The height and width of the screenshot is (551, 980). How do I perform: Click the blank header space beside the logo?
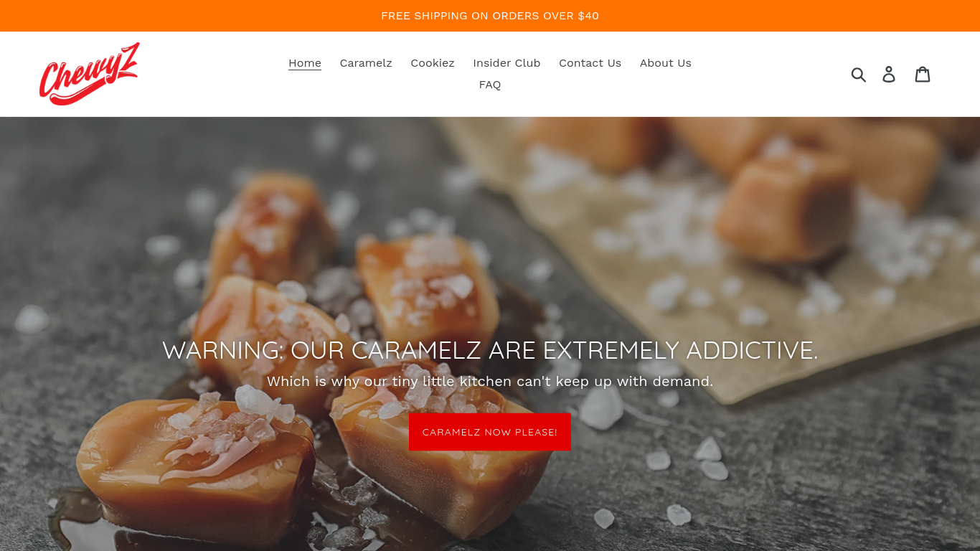pyautogui.click(x=208, y=74)
